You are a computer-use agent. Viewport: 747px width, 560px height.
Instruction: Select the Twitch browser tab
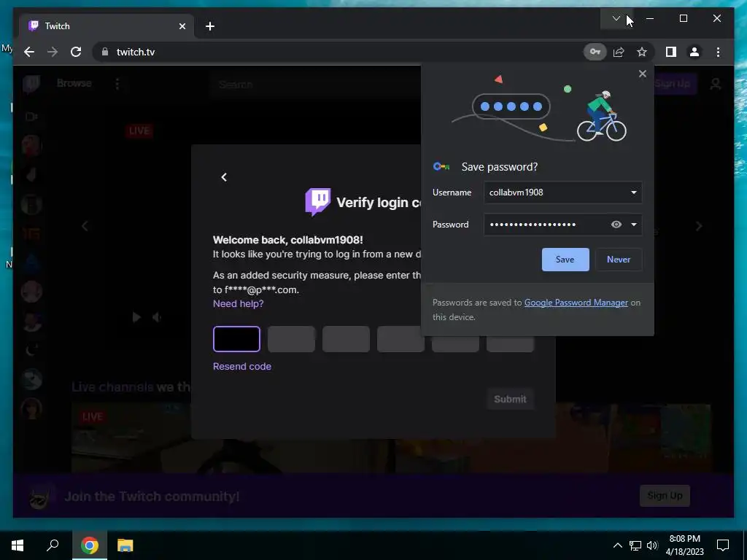[x=107, y=26]
